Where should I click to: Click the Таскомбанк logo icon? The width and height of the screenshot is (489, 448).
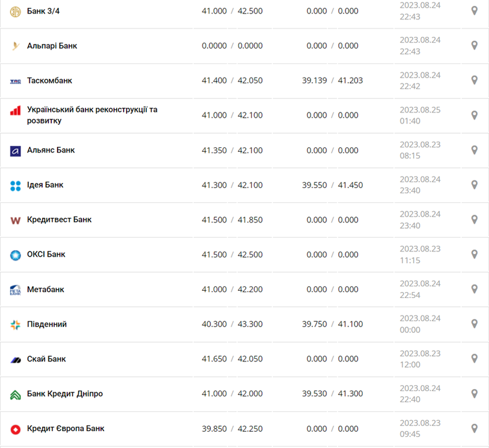[x=16, y=81]
